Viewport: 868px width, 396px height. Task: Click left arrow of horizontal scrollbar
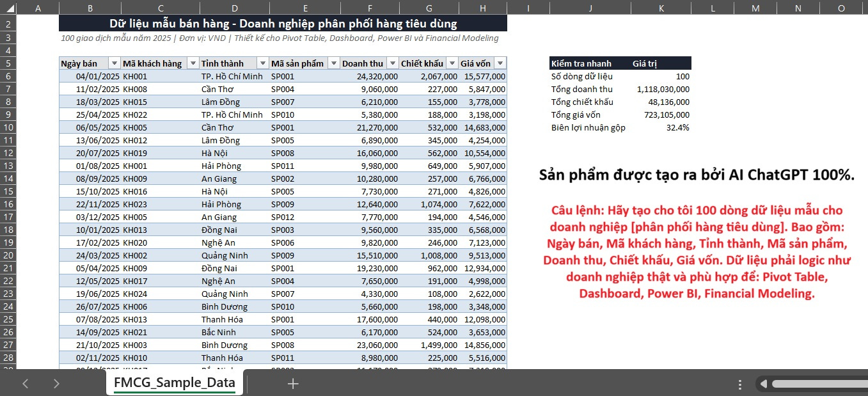pyautogui.click(x=763, y=384)
